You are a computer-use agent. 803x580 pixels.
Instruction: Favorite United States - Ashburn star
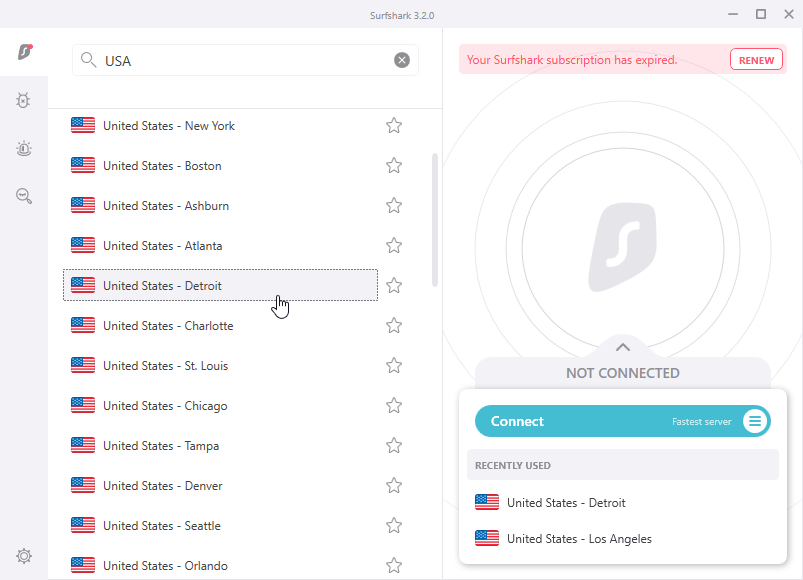[x=394, y=205]
